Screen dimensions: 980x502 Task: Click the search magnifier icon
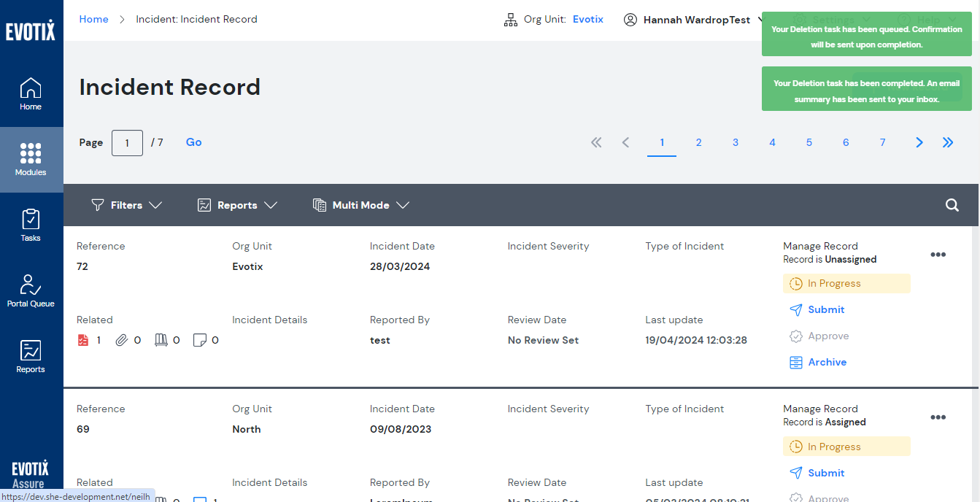point(952,205)
